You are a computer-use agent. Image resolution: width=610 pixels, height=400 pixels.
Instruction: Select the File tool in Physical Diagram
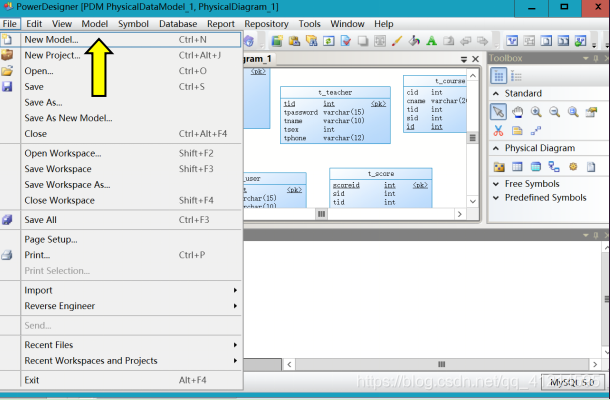(x=591, y=167)
